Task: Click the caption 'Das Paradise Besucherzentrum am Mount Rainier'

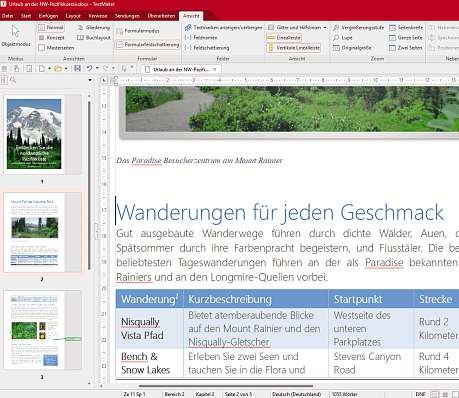Action: [199, 161]
